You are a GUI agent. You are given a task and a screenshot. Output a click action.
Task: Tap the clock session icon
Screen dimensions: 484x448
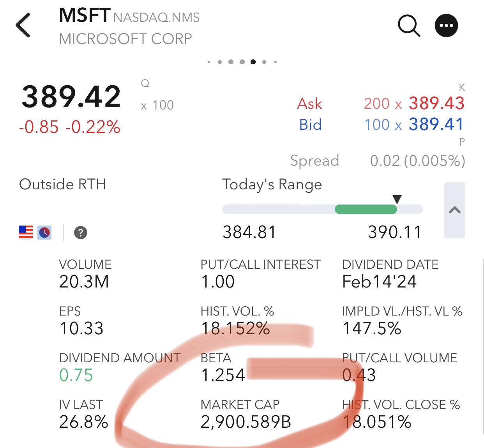tap(44, 233)
